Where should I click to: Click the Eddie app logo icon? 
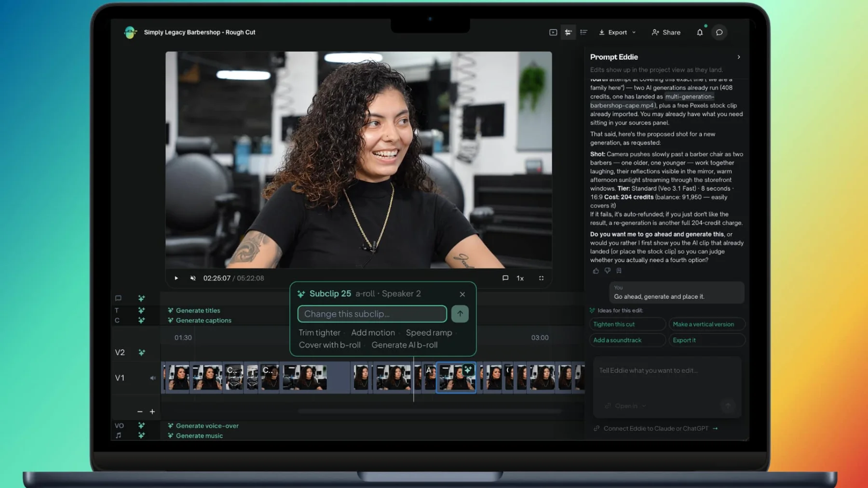(130, 32)
